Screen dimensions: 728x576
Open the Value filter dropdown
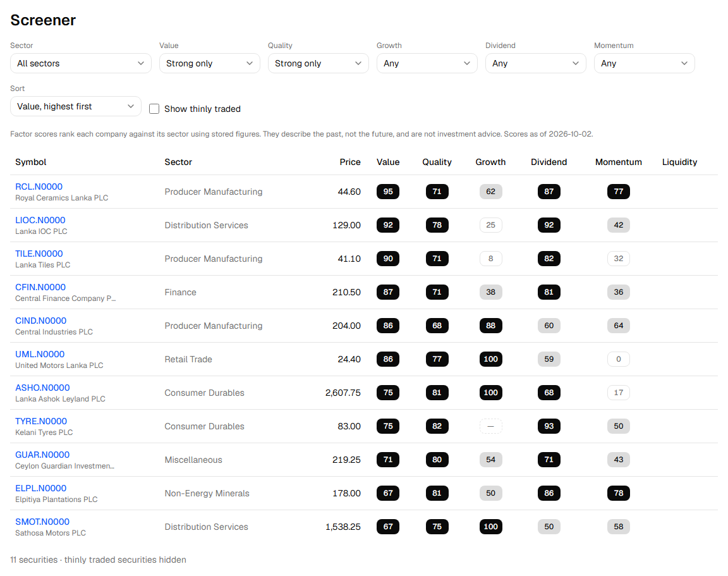209,63
